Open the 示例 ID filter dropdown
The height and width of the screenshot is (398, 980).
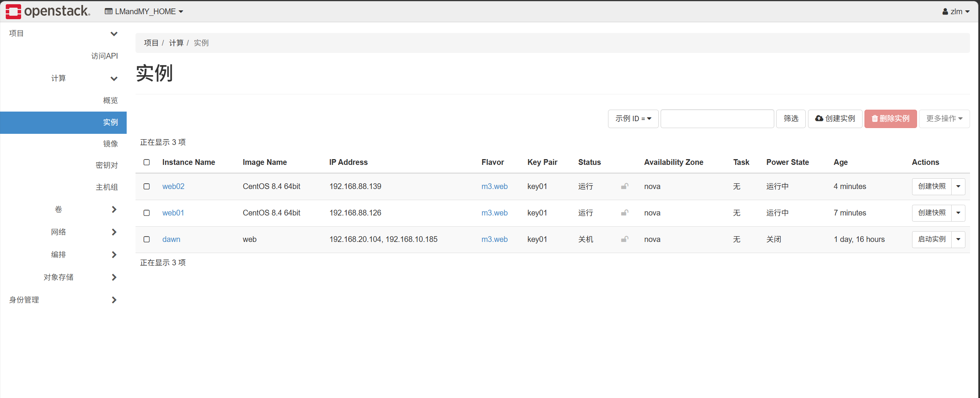point(633,119)
